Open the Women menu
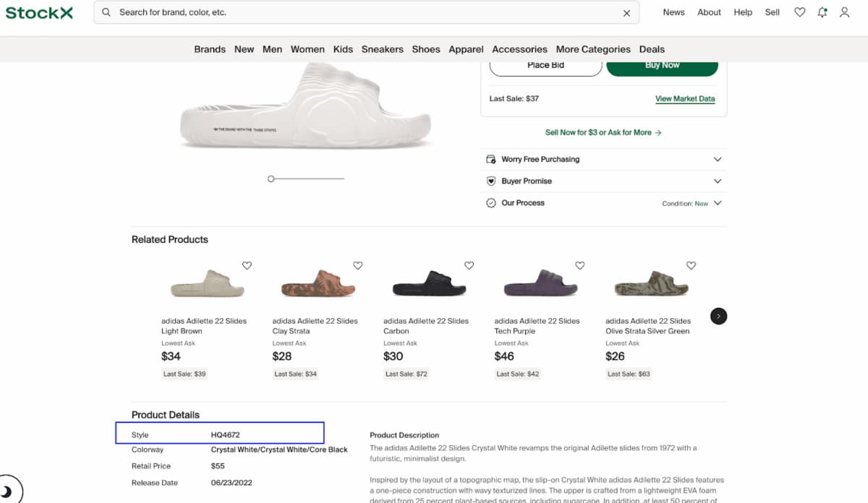Screen dimensions: 868x503 point(307,49)
